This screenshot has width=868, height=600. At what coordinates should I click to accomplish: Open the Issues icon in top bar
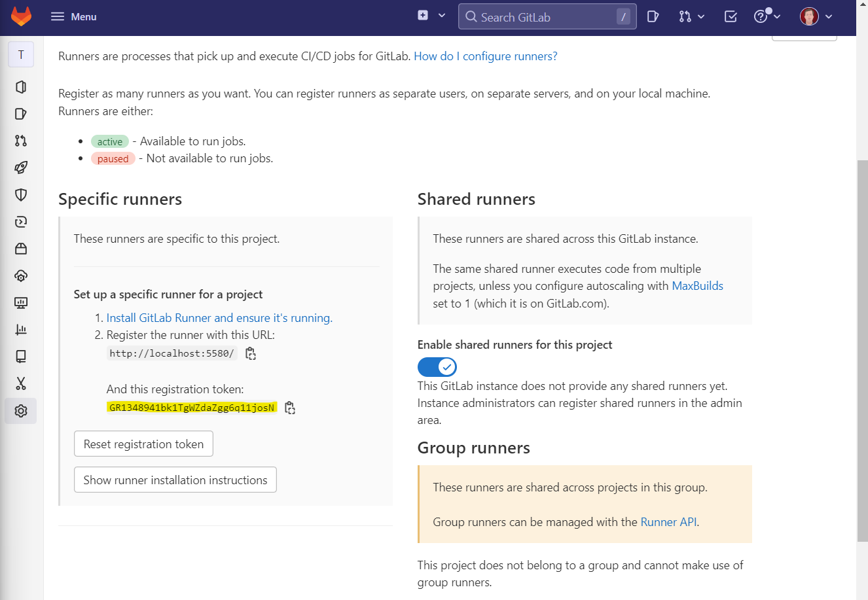coord(653,17)
